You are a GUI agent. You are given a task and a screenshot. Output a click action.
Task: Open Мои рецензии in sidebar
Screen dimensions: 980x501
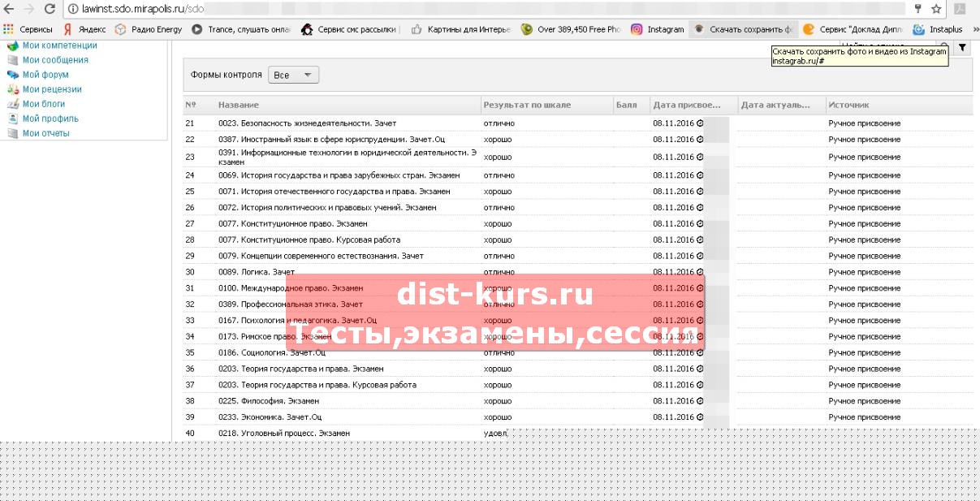[52, 89]
